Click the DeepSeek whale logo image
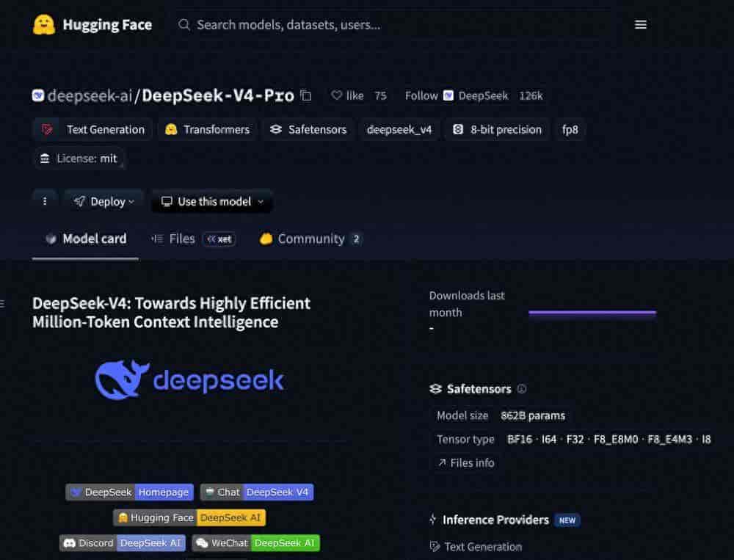Screen dimensions: 734x560 189,379
